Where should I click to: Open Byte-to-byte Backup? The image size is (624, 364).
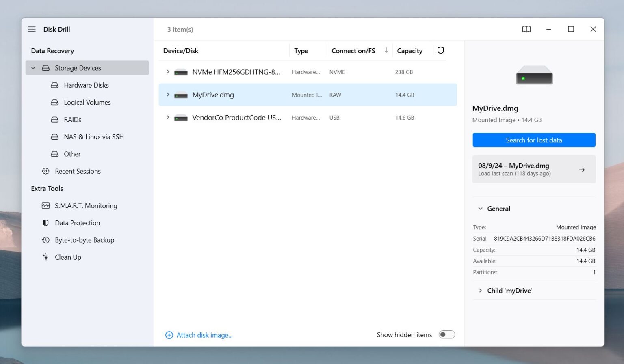coord(84,240)
